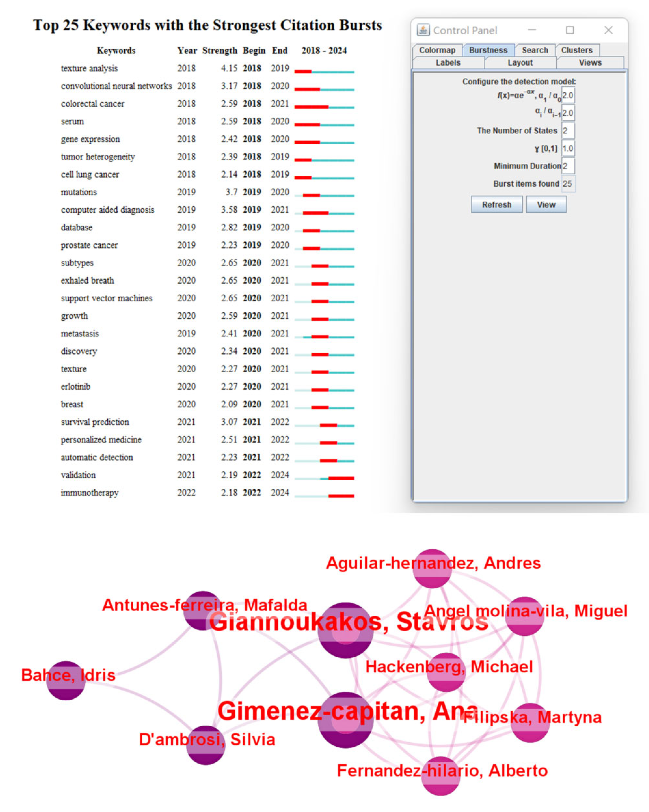Click the keyword 'subtypes'
649x812 pixels.
77,263
